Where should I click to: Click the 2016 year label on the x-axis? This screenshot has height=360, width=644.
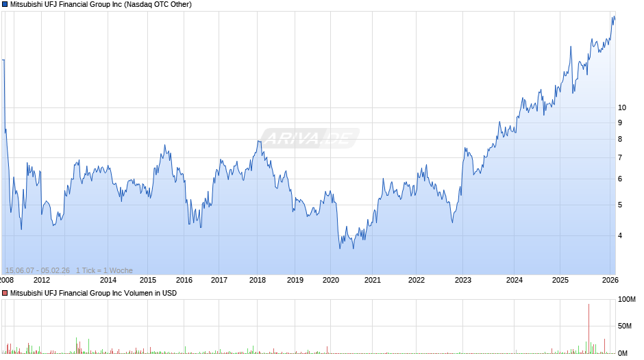(x=184, y=280)
